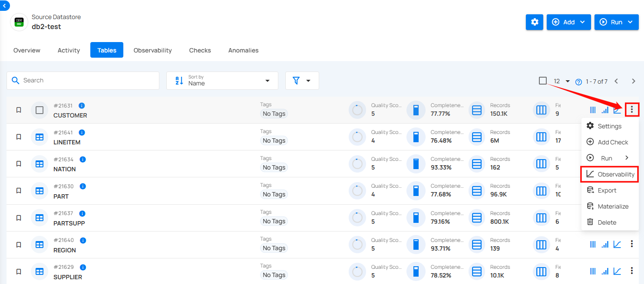
Task: Tick the CUSTOMER row checkbox
Action: pos(40,110)
